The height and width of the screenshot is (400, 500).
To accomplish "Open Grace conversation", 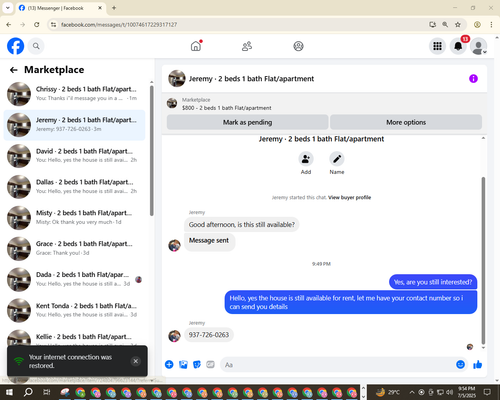I will [74, 248].
